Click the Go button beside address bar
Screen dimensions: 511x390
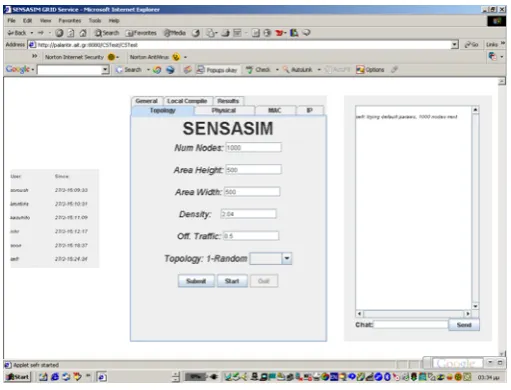471,45
